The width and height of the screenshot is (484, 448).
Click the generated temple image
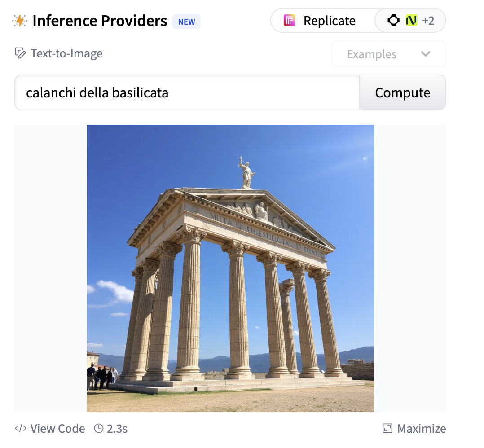pos(230,268)
